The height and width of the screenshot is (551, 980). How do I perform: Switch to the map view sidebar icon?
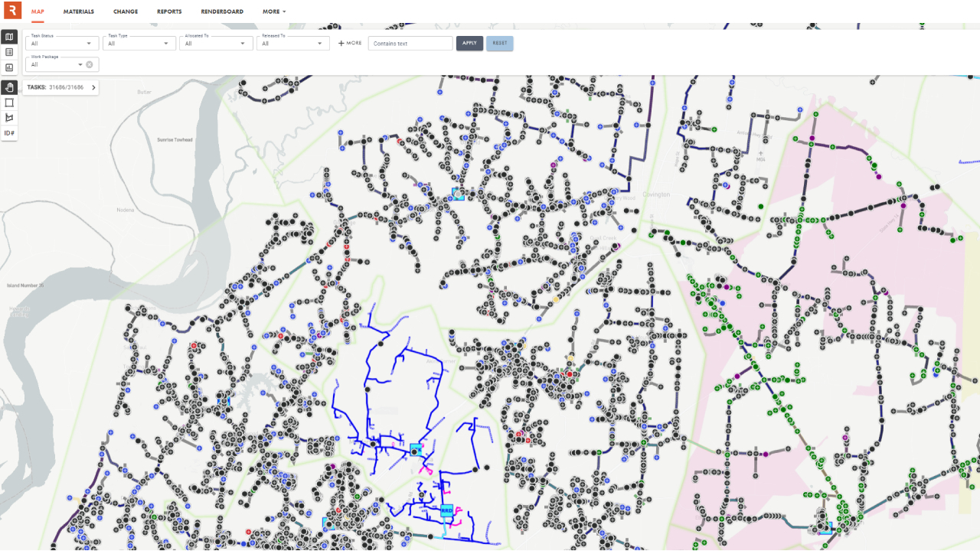(9, 37)
